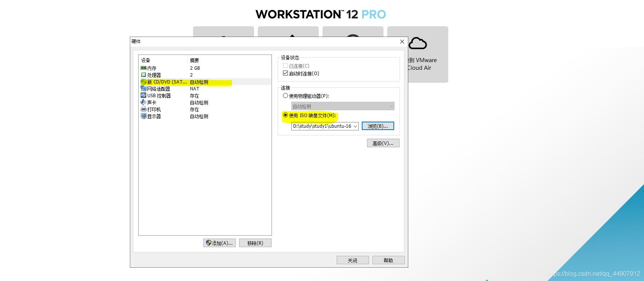
Task: Toggle the 已连接(C) checkbox
Action: click(x=285, y=66)
